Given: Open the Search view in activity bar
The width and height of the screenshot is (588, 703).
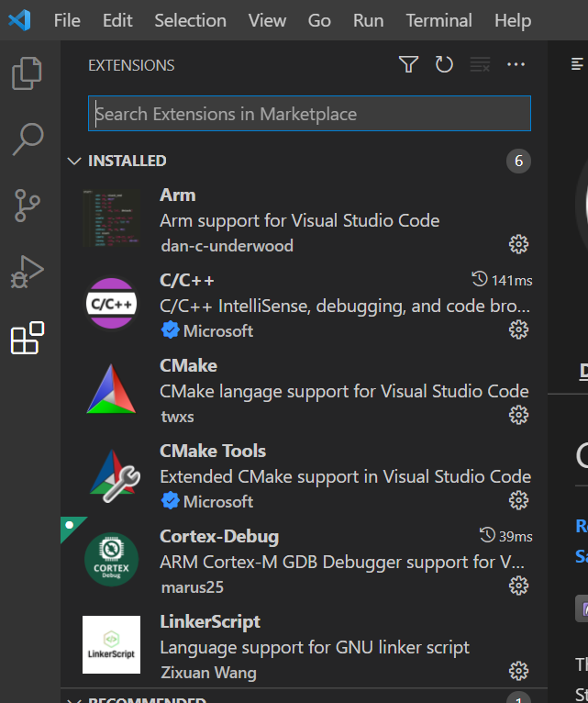Looking at the screenshot, I should [x=28, y=139].
